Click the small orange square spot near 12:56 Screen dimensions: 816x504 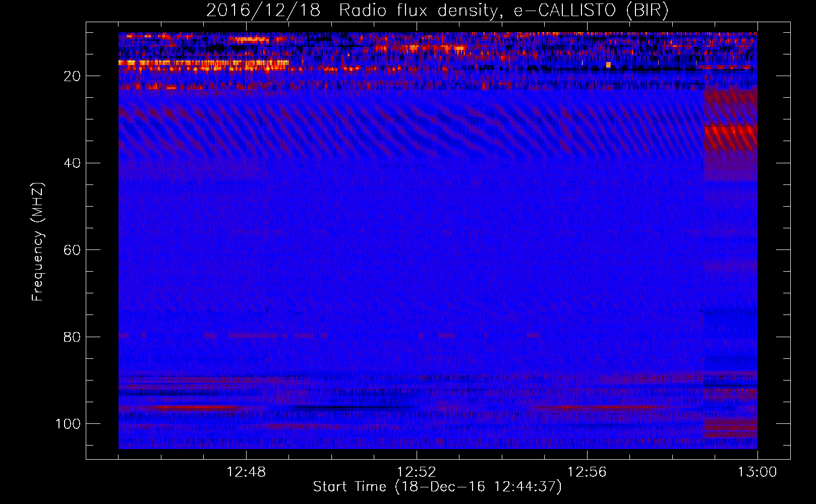(608, 65)
